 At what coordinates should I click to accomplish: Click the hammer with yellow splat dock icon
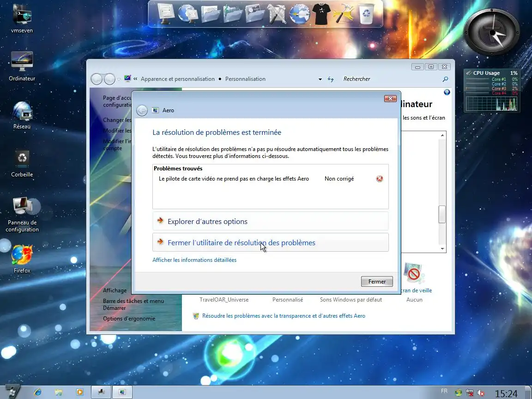coord(344,14)
